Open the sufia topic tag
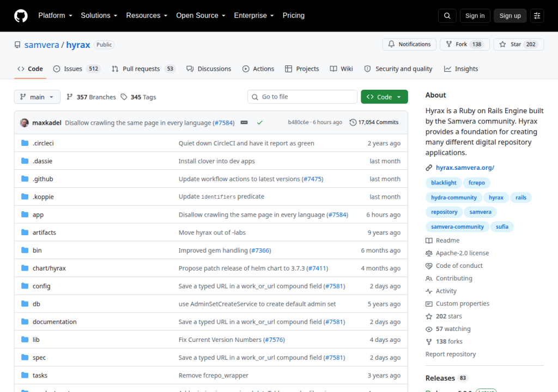The height and width of the screenshot is (392, 558). tap(502, 226)
